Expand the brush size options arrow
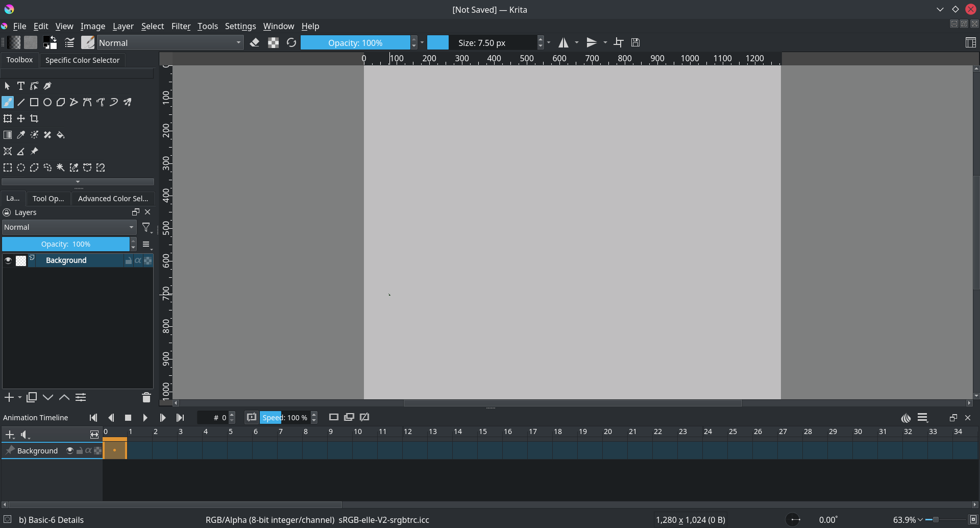The image size is (980, 528). [x=548, y=42]
